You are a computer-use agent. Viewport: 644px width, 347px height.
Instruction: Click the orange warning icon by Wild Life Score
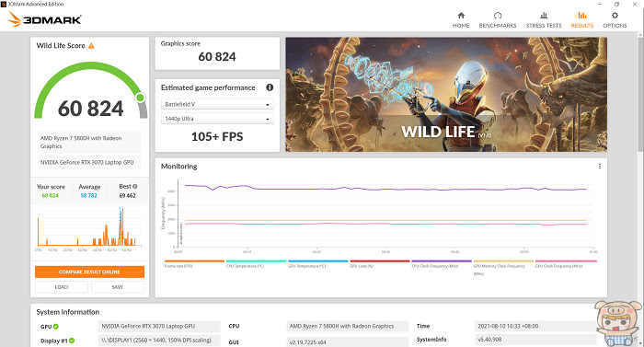91,46
